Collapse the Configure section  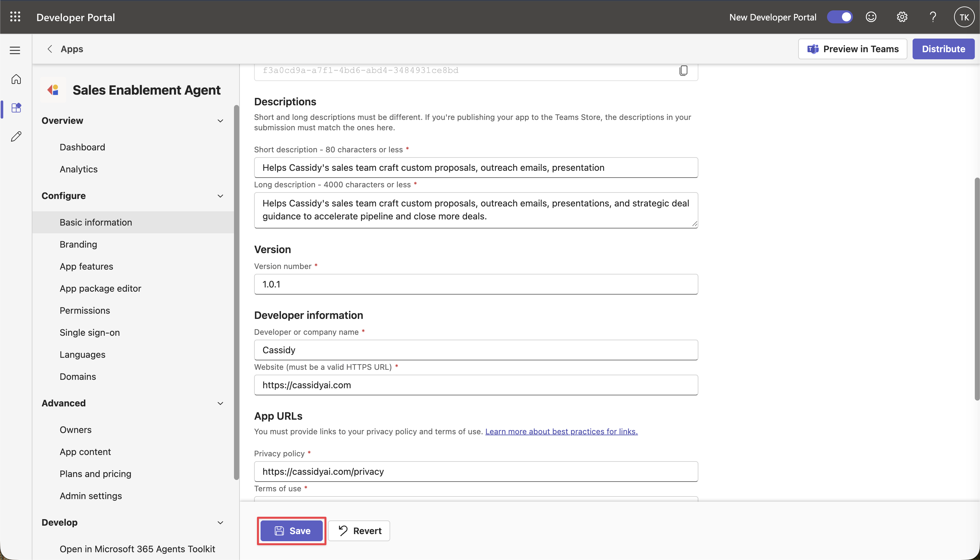point(220,196)
